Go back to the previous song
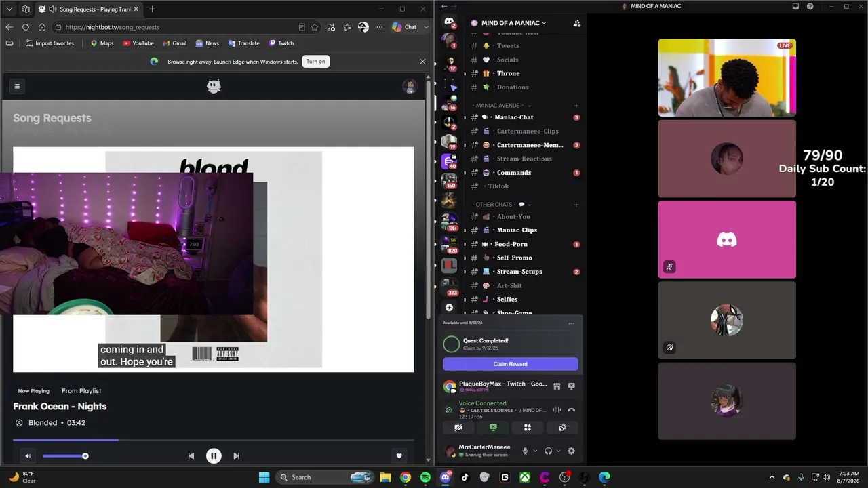Screen dimensions: 868x488 point(191,456)
